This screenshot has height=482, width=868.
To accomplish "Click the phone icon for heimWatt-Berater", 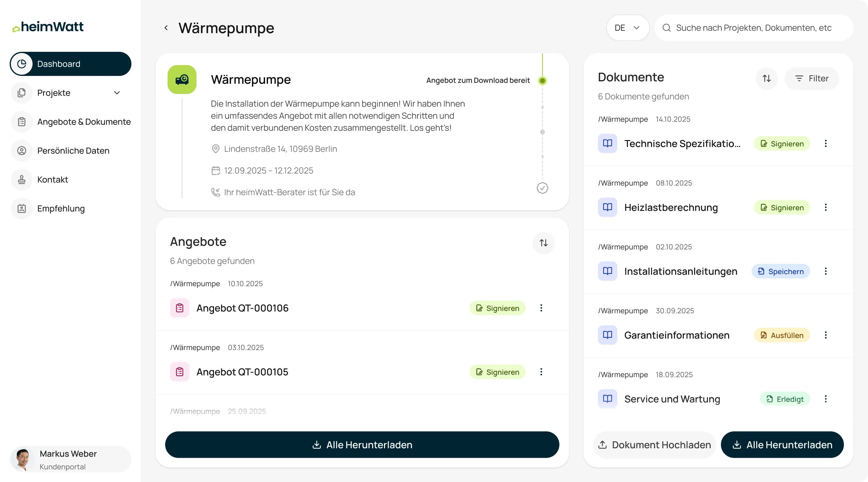I will pyautogui.click(x=216, y=192).
